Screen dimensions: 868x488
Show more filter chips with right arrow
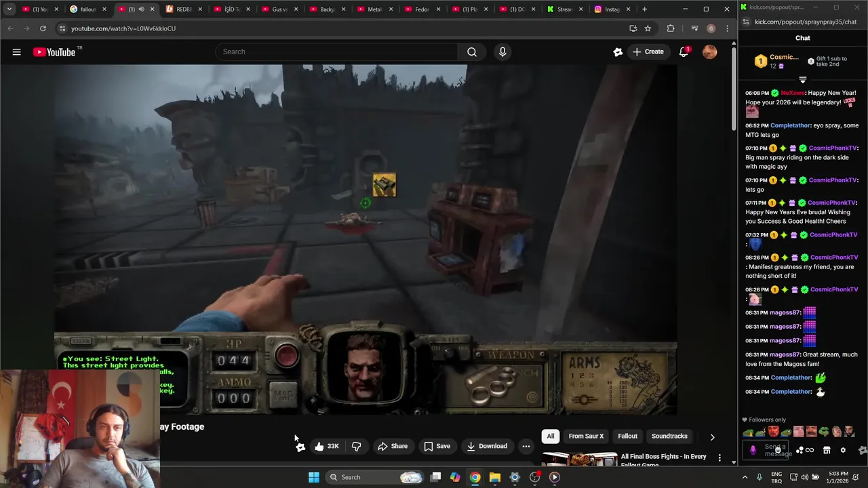[x=712, y=437]
